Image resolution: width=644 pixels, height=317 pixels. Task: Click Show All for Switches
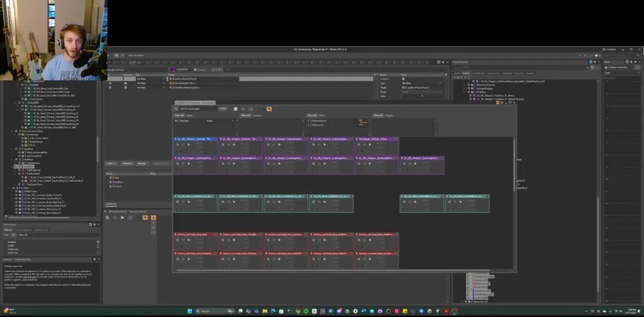246,116
